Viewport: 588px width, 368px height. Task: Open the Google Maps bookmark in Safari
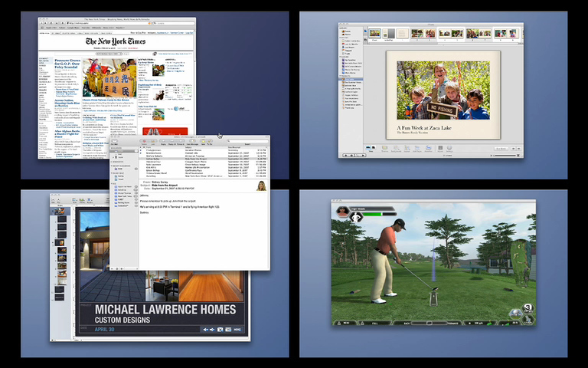(73, 28)
